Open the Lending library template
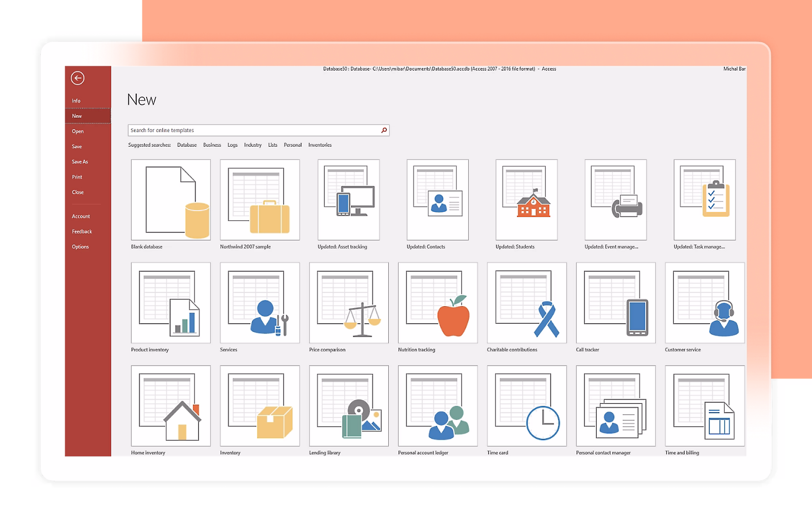812x521 pixels. [x=348, y=406]
